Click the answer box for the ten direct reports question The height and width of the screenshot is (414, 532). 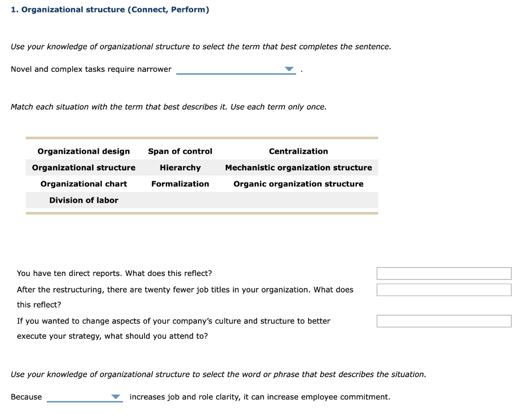(444, 273)
